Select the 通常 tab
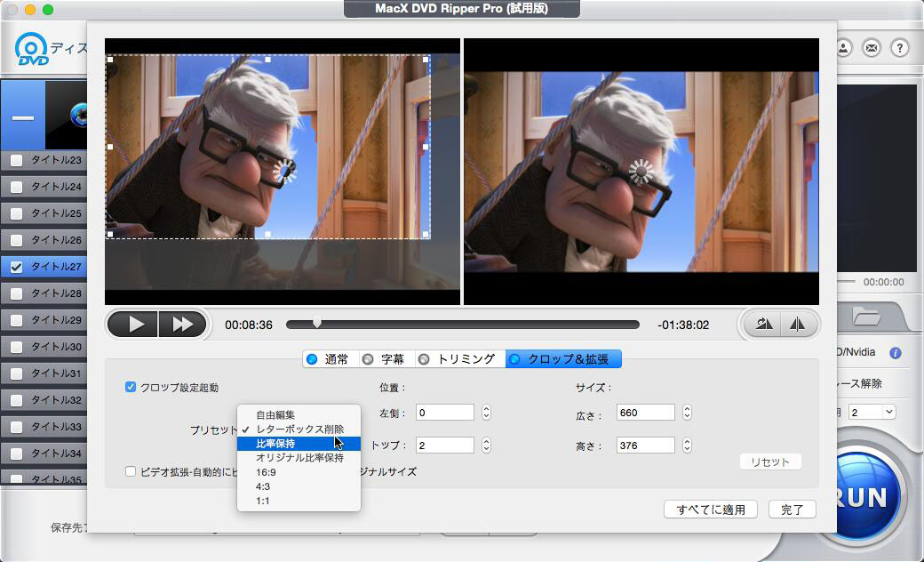 tap(330, 359)
